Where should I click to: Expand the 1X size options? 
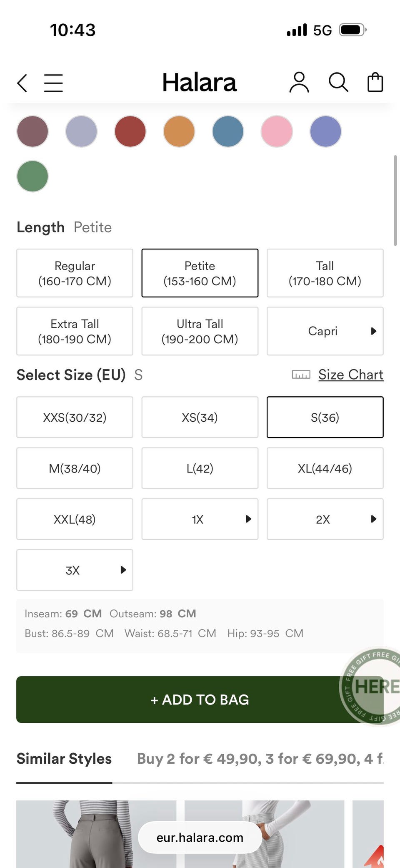pos(200,519)
